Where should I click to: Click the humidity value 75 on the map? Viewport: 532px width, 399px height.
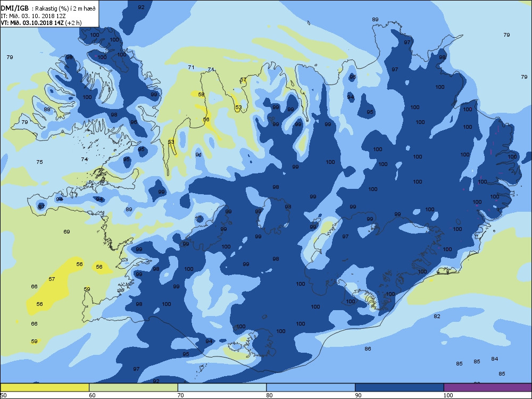(x=39, y=162)
